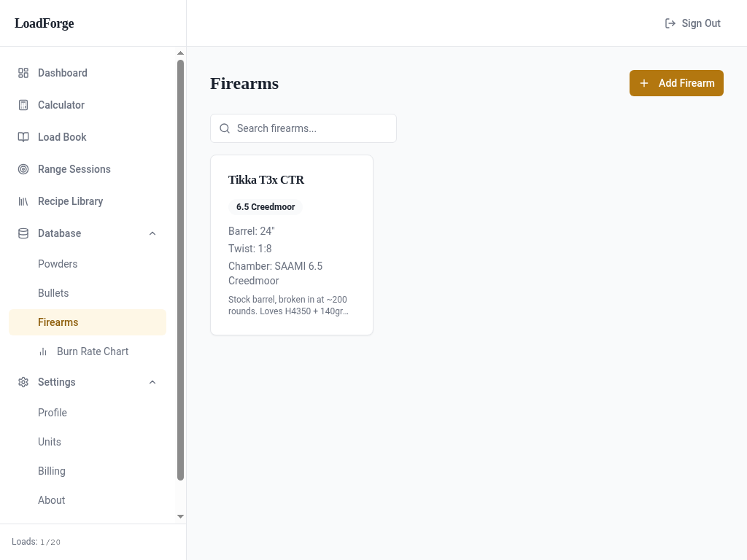Image resolution: width=747 pixels, height=560 pixels.
Task: Click the Dashboard grid icon
Action: pos(23,73)
